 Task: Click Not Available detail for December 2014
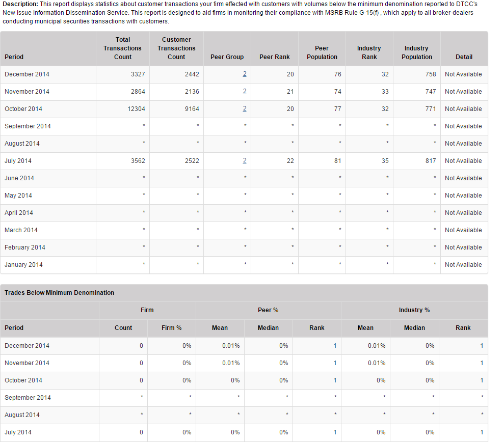(x=463, y=74)
